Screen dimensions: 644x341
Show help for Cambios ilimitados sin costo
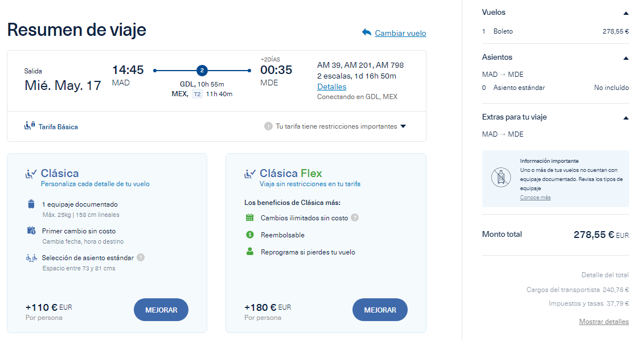pos(355,217)
